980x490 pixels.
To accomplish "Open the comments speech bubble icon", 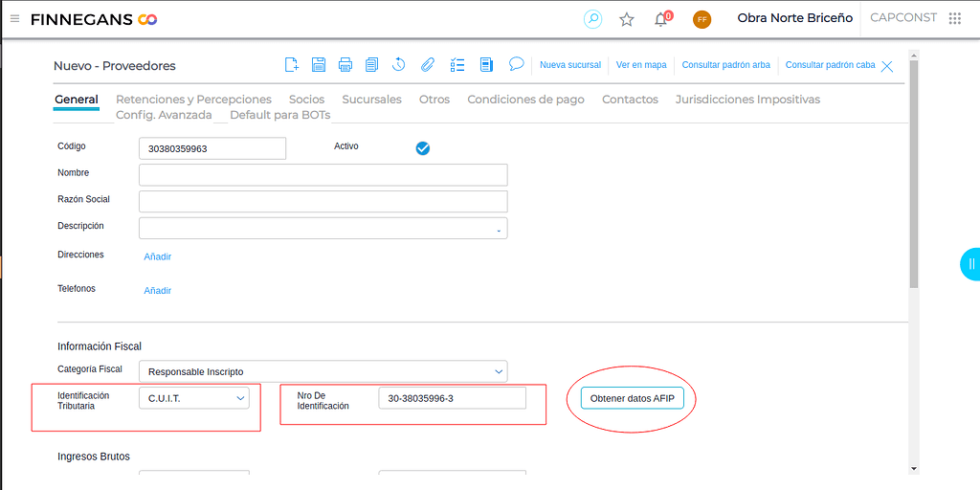I will coord(516,64).
